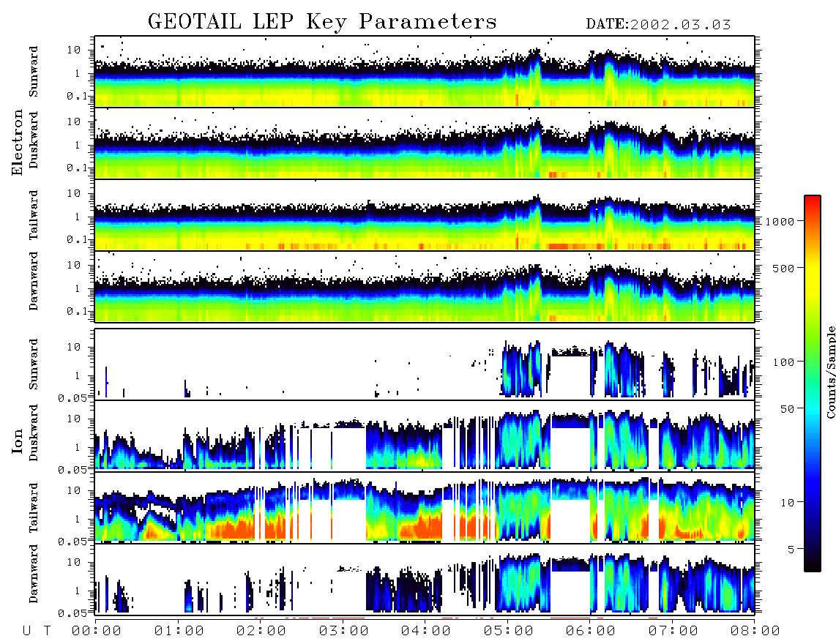This screenshot has height=644, width=836.
Task: Click inside the Electron Dawnward spectrogram panel
Action: [425, 286]
